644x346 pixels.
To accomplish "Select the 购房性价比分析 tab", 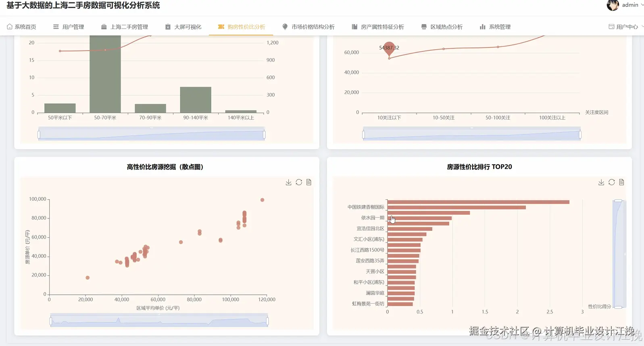I will (241, 27).
